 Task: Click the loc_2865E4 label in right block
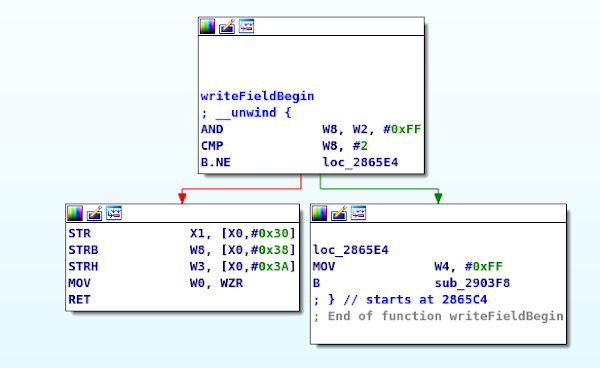point(351,250)
